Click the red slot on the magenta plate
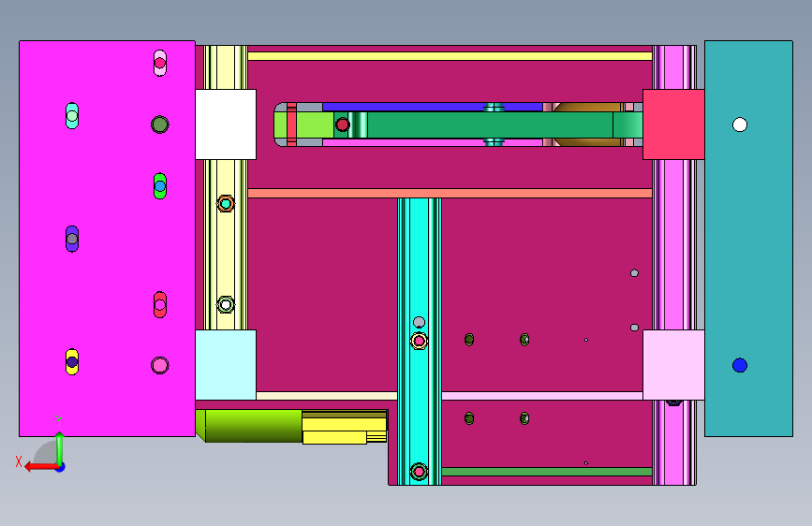The height and width of the screenshot is (526, 812). click(160, 304)
